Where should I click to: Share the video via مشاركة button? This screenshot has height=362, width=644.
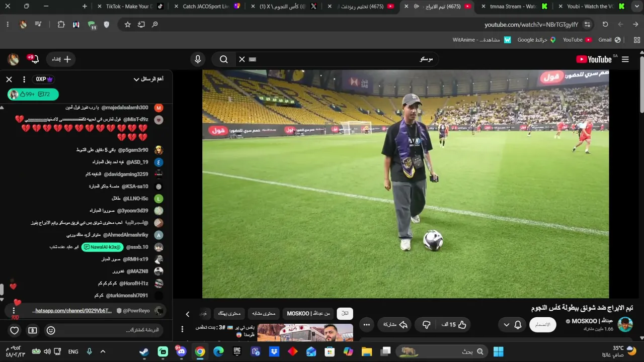click(395, 325)
